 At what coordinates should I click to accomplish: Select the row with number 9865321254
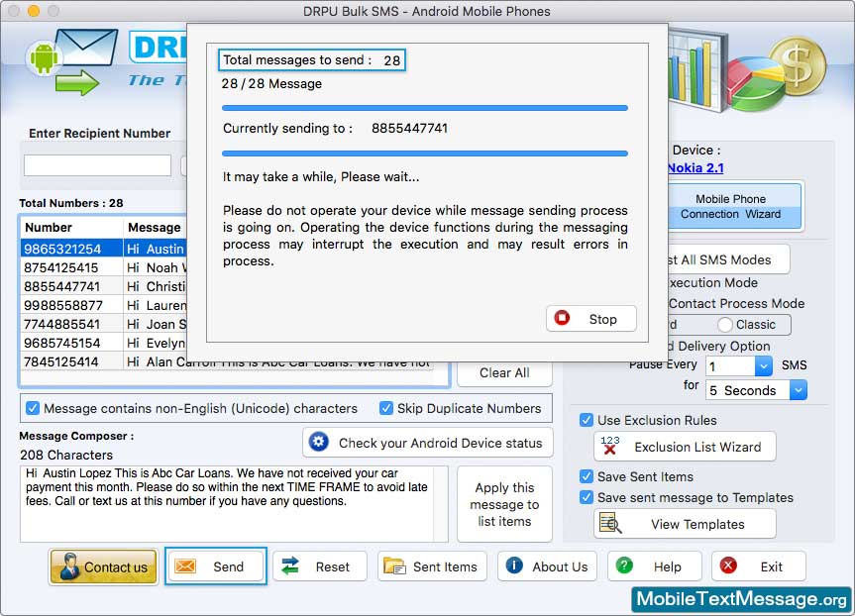(x=104, y=249)
